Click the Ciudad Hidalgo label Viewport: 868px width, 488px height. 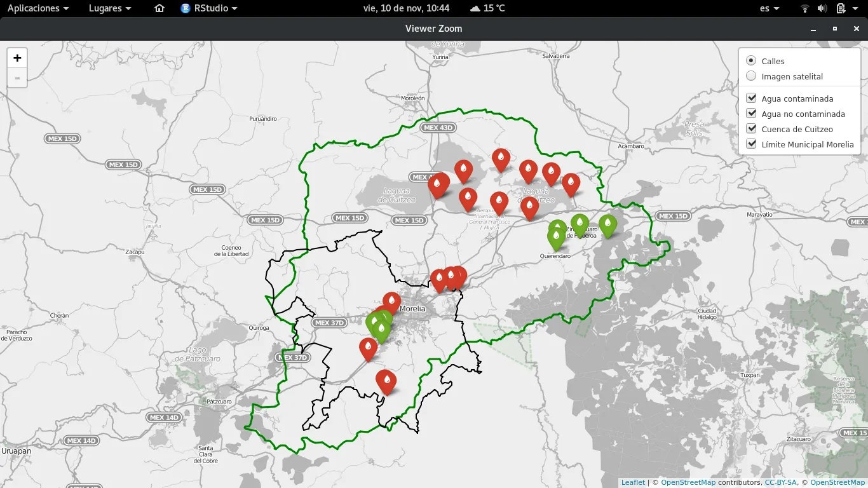click(x=707, y=314)
